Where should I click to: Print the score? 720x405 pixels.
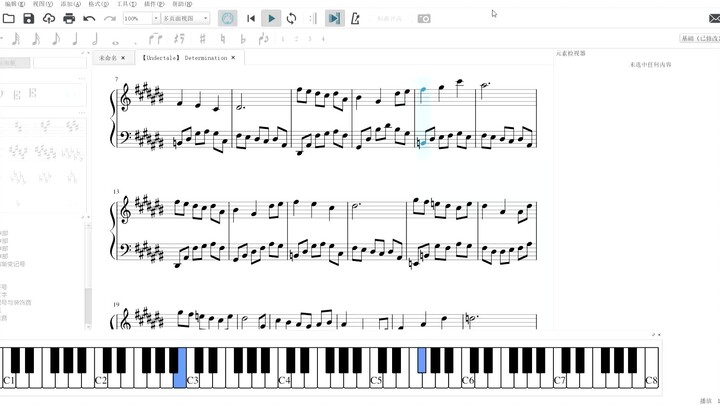click(x=69, y=18)
